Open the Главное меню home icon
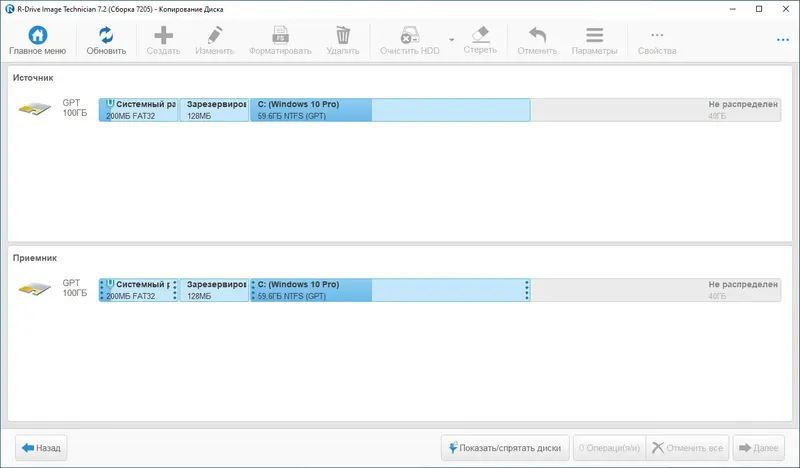 (x=38, y=35)
